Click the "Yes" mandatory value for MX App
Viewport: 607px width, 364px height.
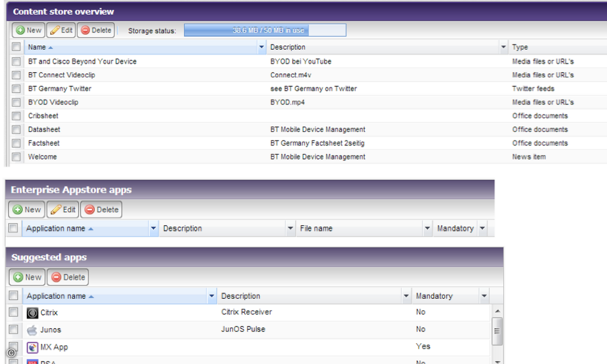(423, 346)
